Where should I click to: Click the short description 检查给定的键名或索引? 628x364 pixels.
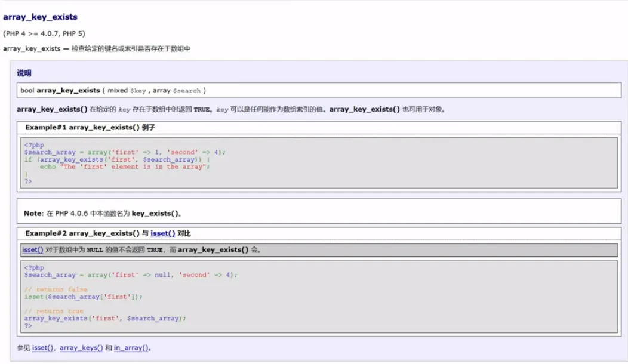point(131,48)
